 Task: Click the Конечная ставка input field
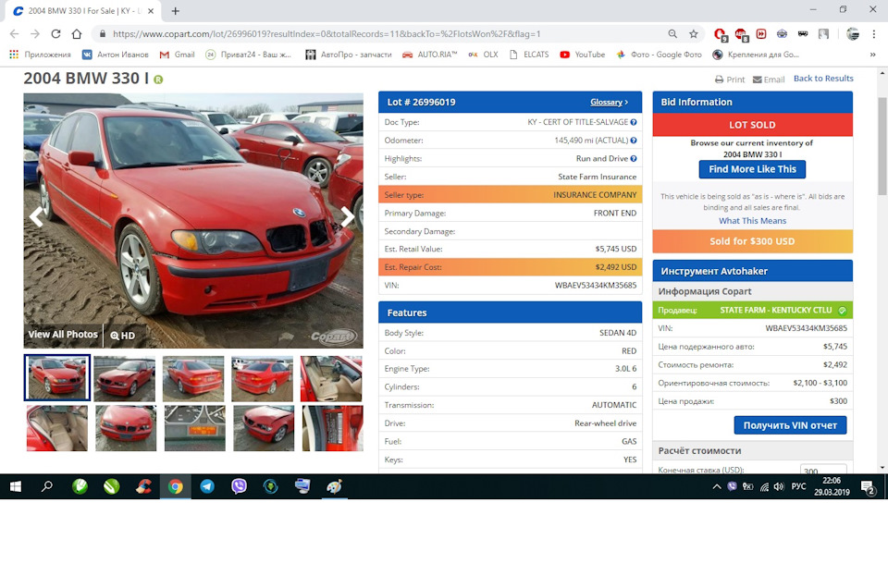point(823,470)
